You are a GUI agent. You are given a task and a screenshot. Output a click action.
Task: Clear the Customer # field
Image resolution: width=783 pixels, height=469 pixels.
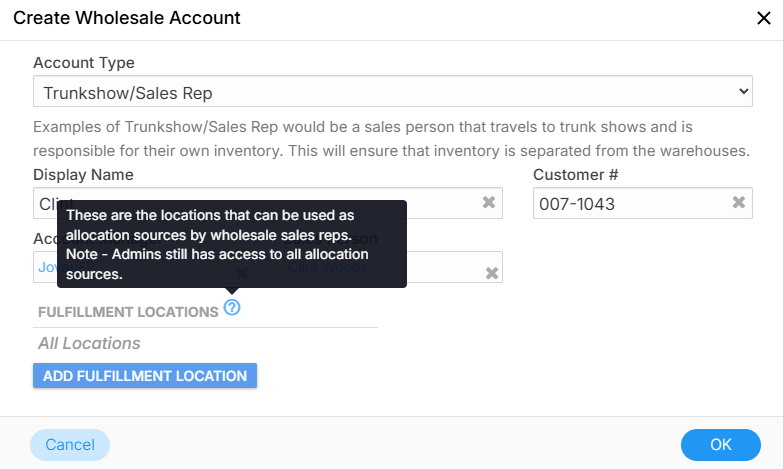click(739, 202)
